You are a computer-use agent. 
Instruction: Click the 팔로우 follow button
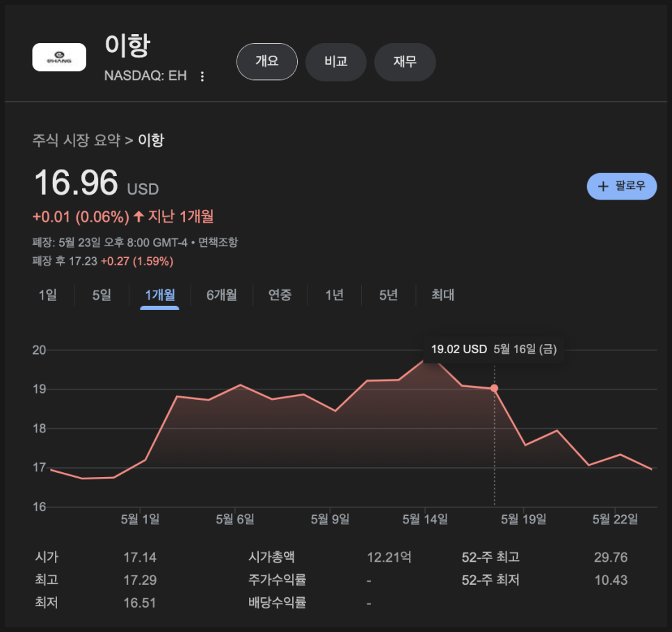tap(621, 186)
